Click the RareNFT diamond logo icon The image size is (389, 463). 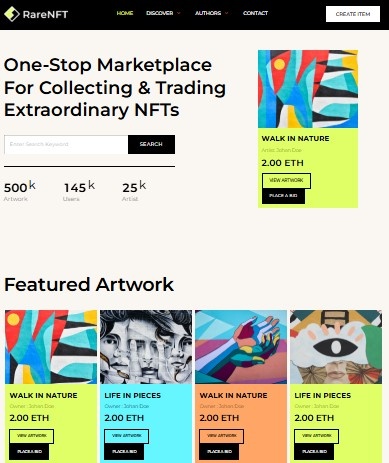(12, 14)
